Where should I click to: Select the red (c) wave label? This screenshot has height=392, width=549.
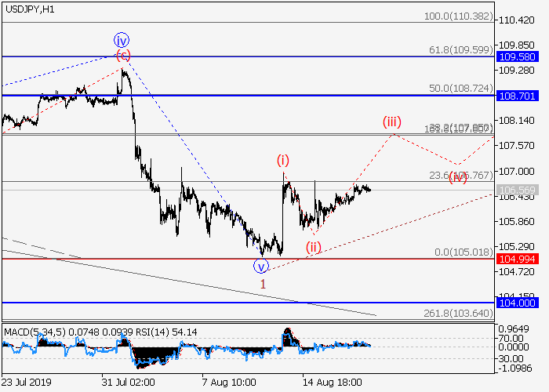click(123, 56)
